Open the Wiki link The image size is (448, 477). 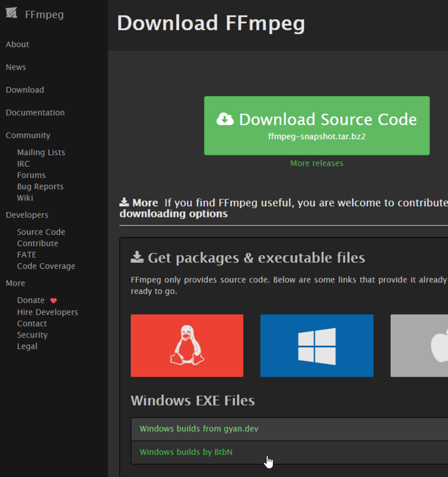pos(25,198)
